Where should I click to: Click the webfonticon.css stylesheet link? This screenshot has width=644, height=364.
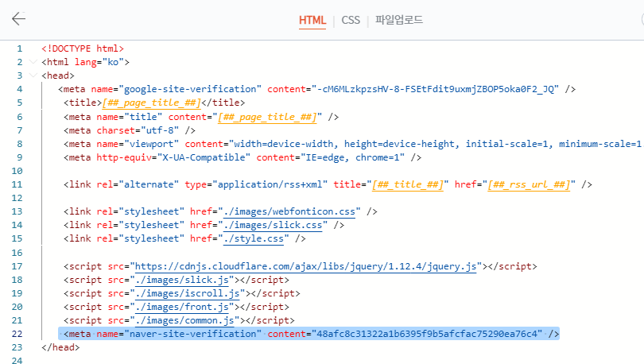click(289, 211)
